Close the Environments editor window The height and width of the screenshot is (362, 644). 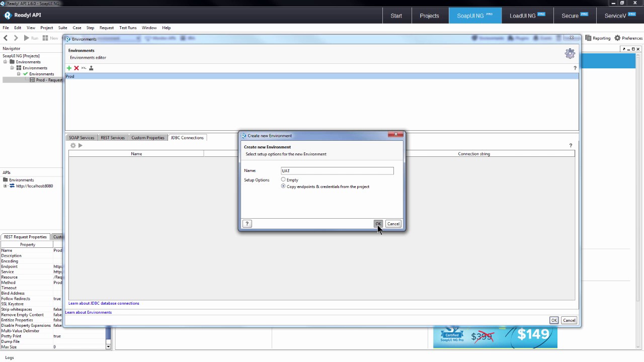pyautogui.click(x=572, y=38)
